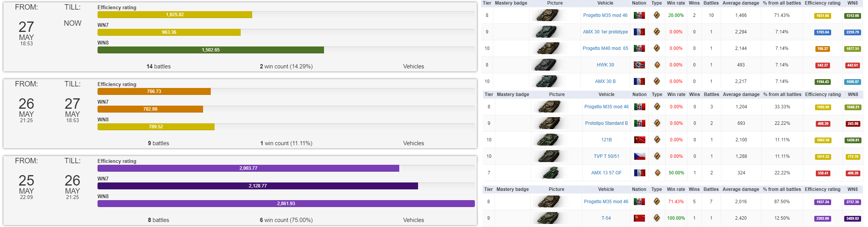
Task: Click the tank type icon for AMX 13 57 GF
Action: 657,173
